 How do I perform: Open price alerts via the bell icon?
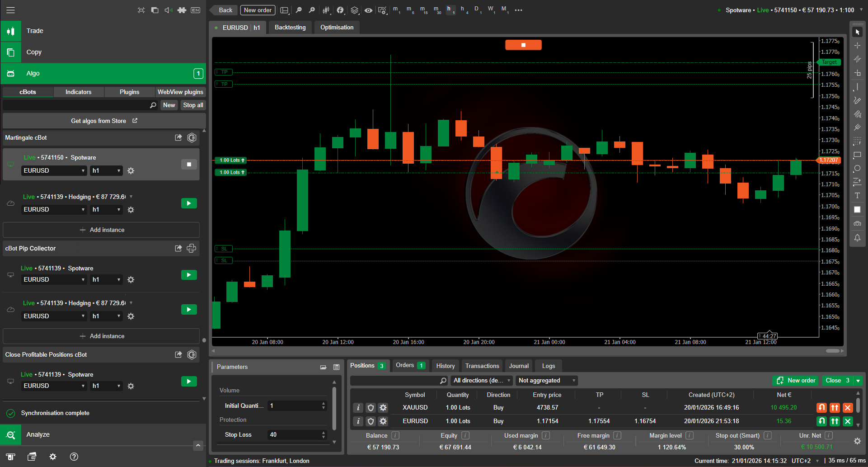(x=858, y=238)
